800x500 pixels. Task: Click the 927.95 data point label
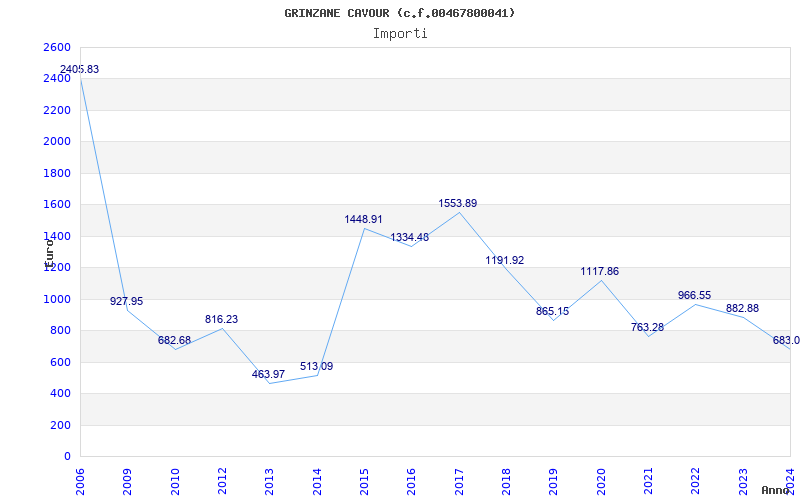click(x=127, y=301)
